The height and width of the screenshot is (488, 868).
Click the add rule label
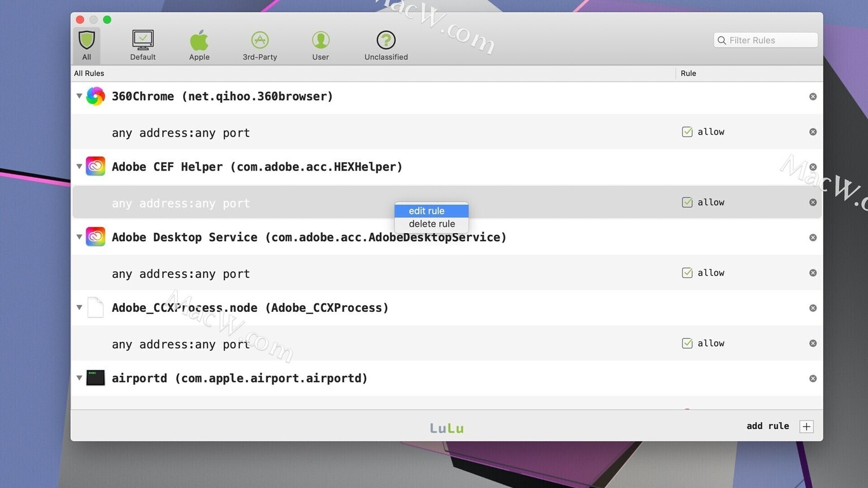pyautogui.click(x=767, y=426)
